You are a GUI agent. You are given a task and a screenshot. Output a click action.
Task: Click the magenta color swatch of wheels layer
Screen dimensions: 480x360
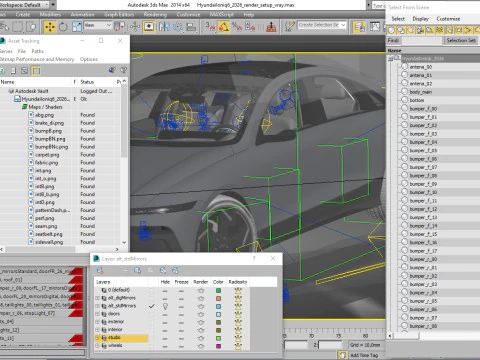click(x=218, y=346)
